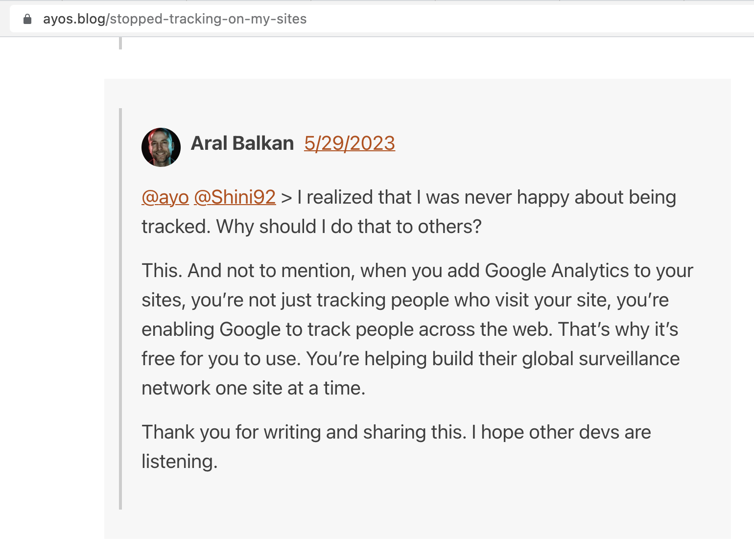Click the word "listening." ending the comment

tap(179, 462)
